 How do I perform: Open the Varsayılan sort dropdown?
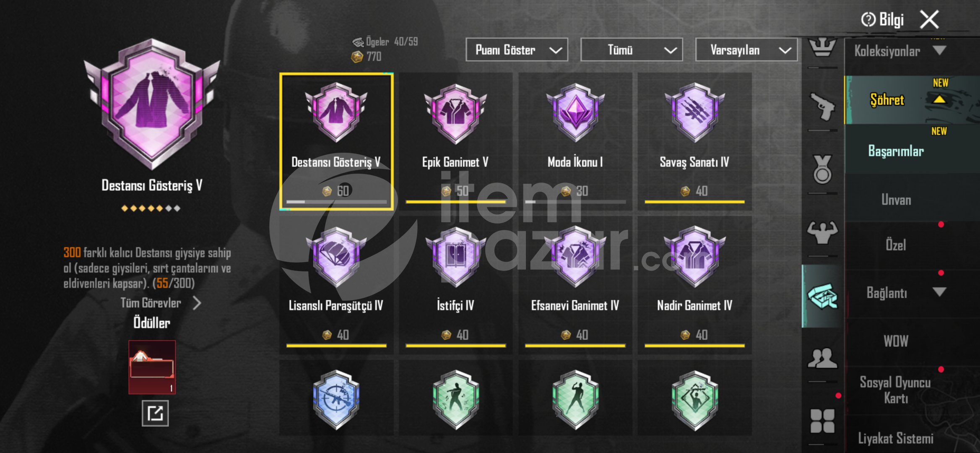click(746, 50)
